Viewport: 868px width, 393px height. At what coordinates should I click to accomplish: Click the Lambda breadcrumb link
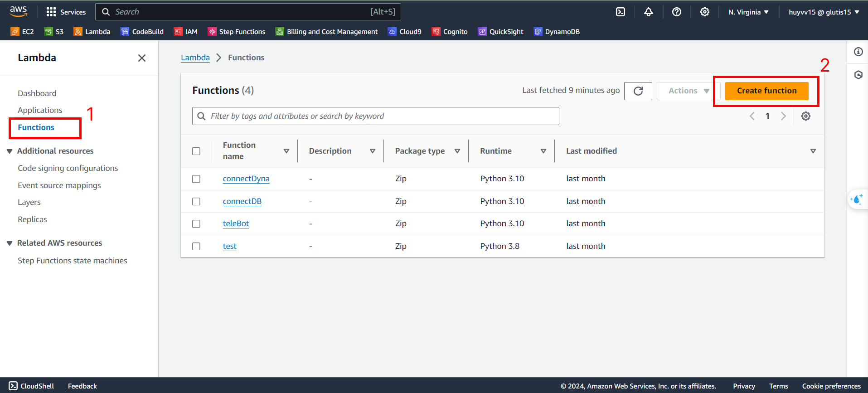point(195,58)
